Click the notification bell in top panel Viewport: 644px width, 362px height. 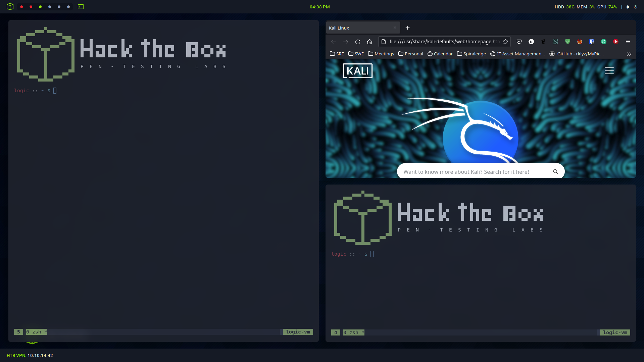628,7
